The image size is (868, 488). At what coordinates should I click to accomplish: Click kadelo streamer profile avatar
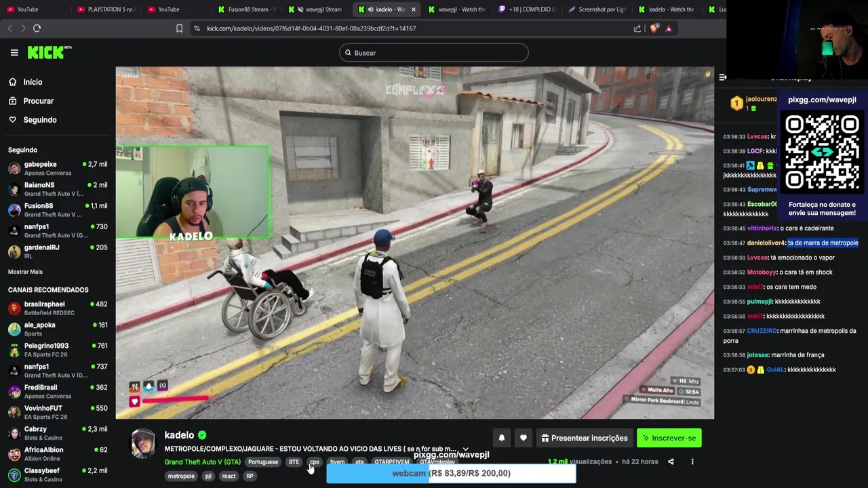point(142,444)
